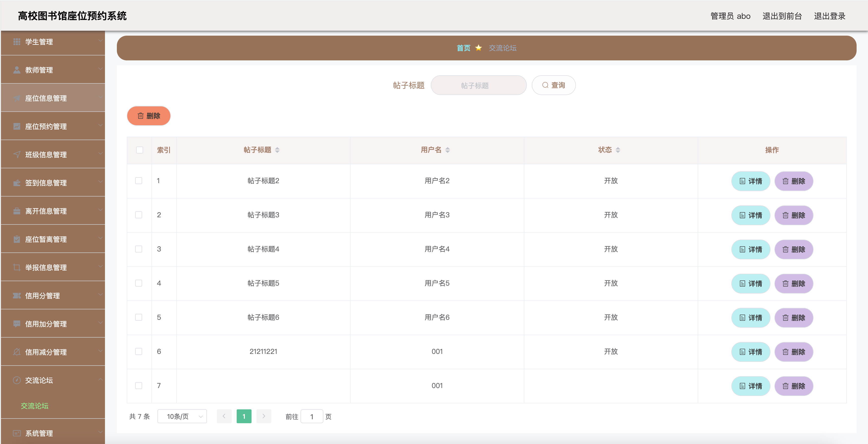This screenshot has height=444, width=868.
Task: Click the magnifier icon in 查询 button
Action: click(x=545, y=85)
